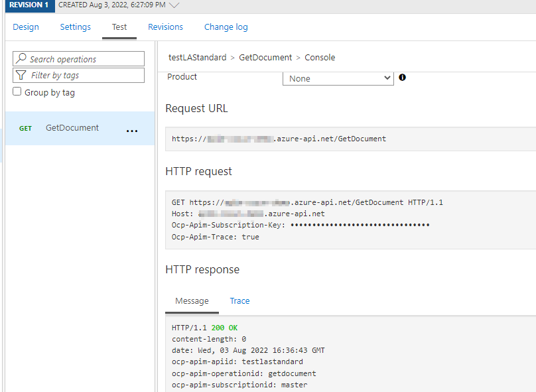
Task: Enable the Group by tag checkbox
Action: click(17, 92)
